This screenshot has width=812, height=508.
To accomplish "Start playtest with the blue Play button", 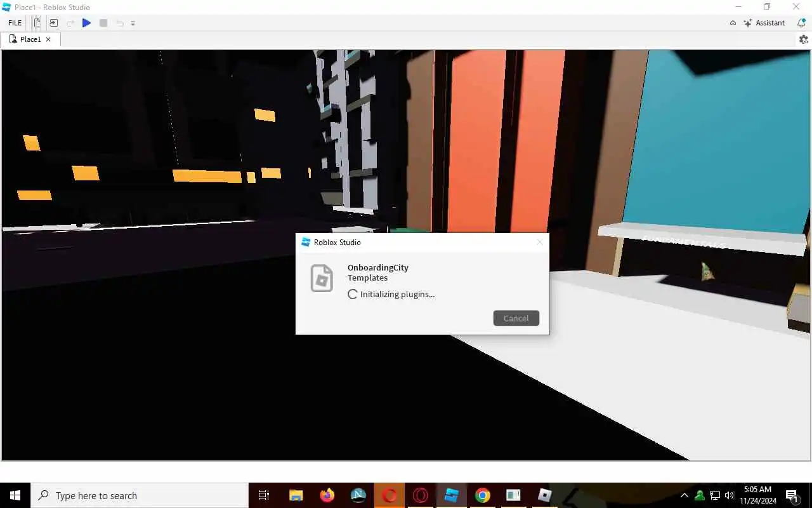I will (87, 23).
